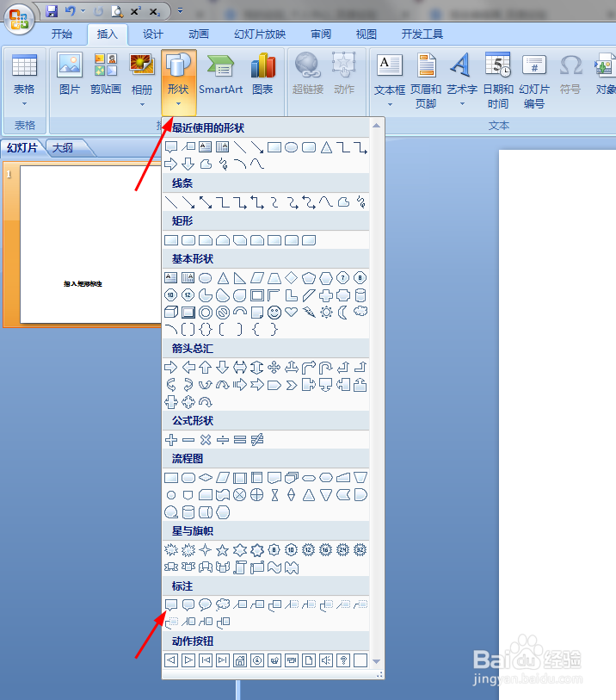This screenshot has height=700, width=616.
Task: Choose the smiley face basic shape
Action: pos(274,313)
